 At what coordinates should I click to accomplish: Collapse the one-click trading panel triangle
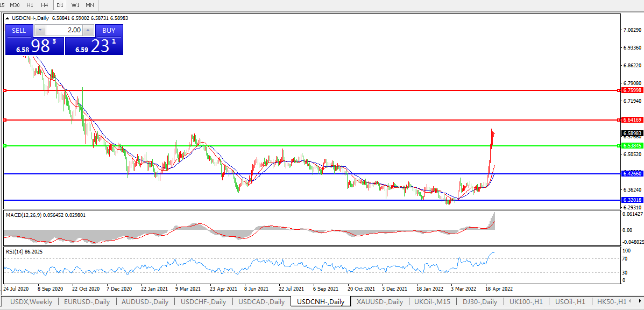pos(8,18)
